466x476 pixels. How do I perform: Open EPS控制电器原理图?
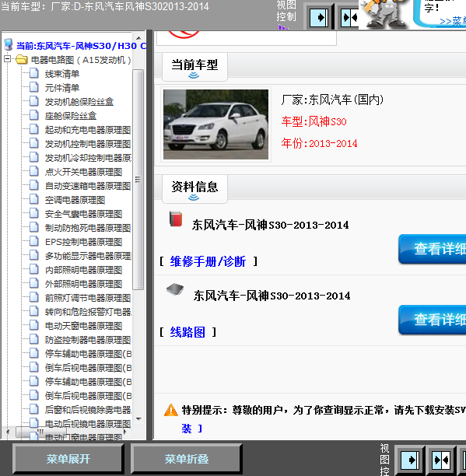pos(83,242)
